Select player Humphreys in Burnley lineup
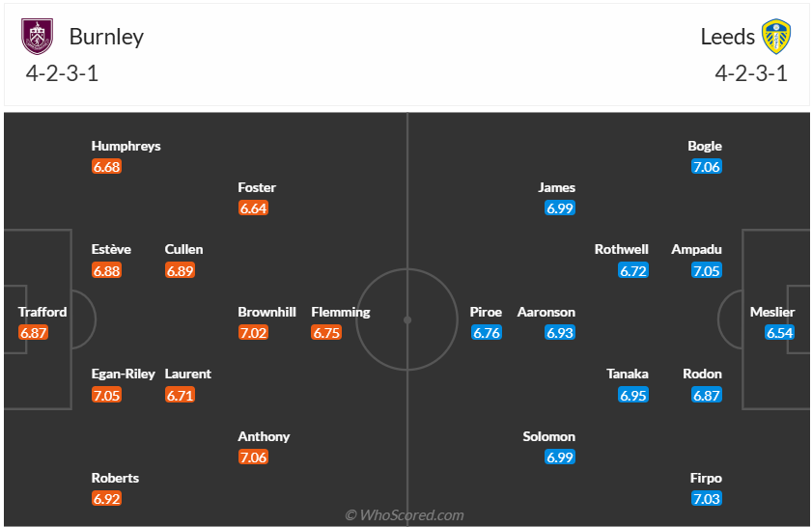812x527 pixels. (x=126, y=146)
